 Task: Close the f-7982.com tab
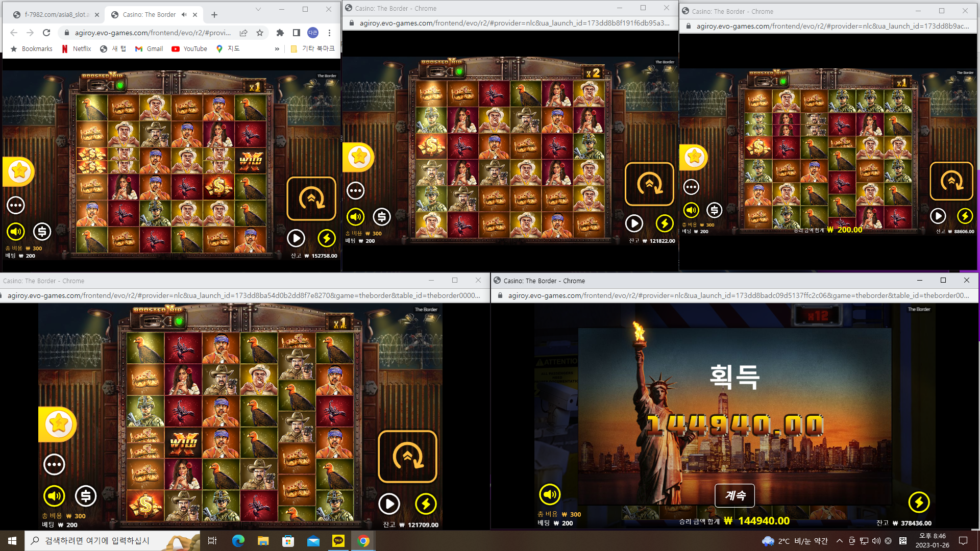tap(97, 15)
